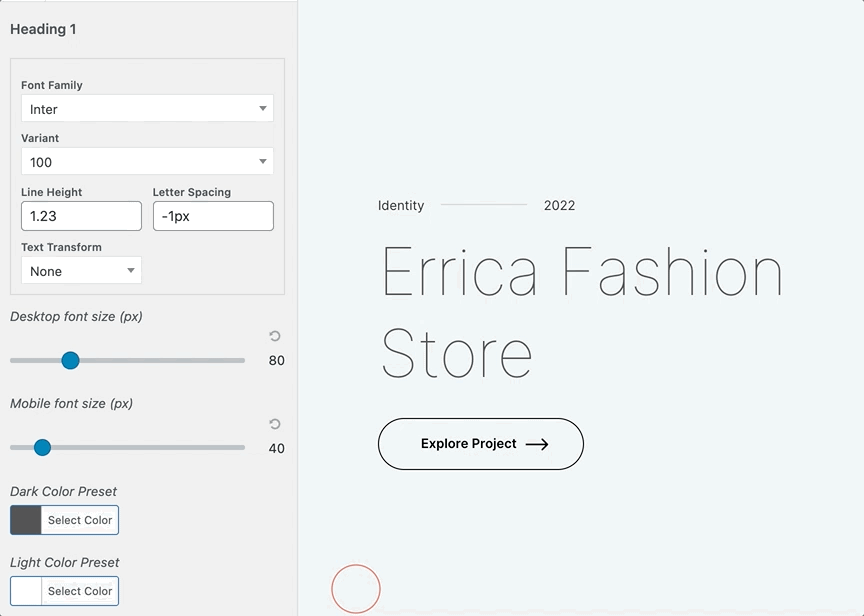The height and width of the screenshot is (616, 864).
Task: Click the Mobile font size slider handle
Action: click(42, 447)
